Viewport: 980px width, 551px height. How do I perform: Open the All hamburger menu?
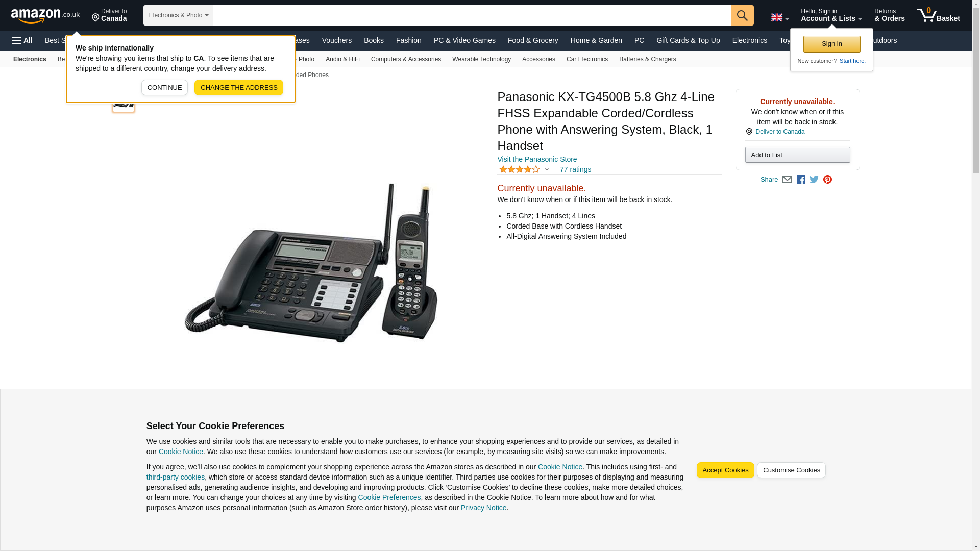[x=22, y=40]
